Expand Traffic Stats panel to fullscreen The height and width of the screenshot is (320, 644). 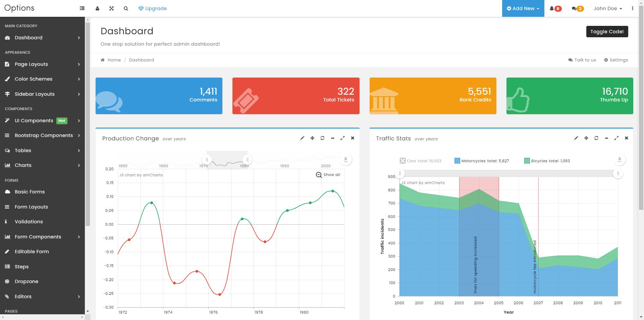click(616, 138)
